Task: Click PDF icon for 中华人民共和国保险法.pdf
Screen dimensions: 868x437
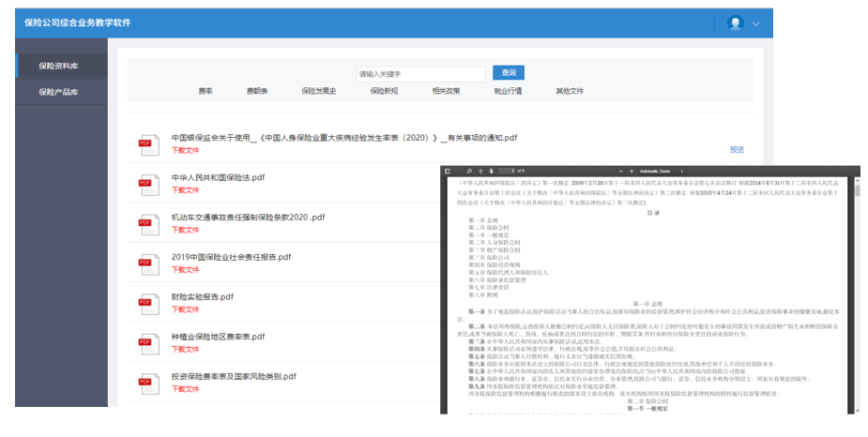Action: tap(148, 183)
